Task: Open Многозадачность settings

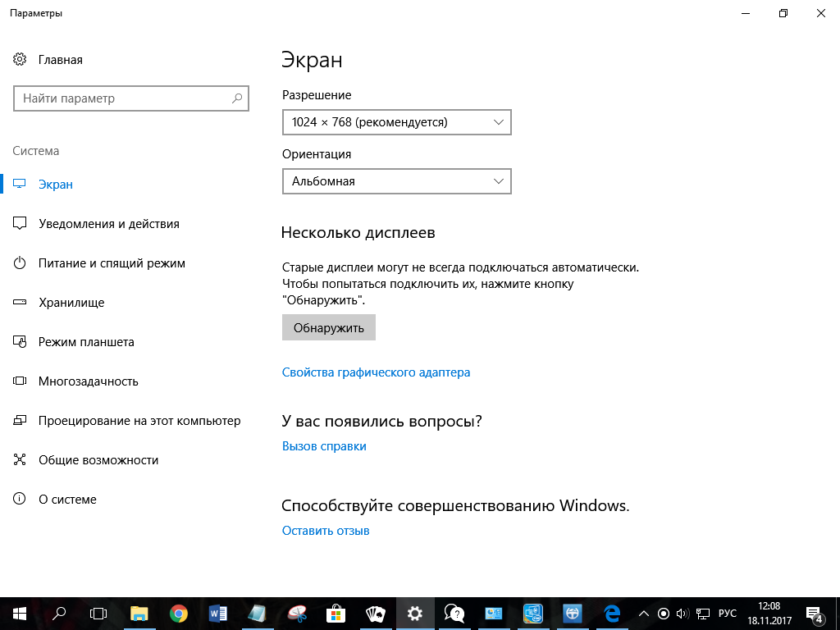Action: (89, 381)
